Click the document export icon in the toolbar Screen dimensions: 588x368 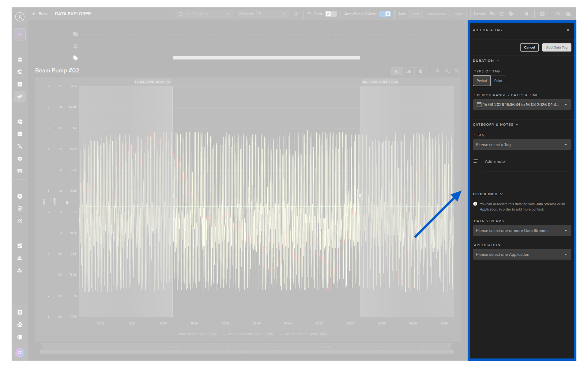pos(568,14)
